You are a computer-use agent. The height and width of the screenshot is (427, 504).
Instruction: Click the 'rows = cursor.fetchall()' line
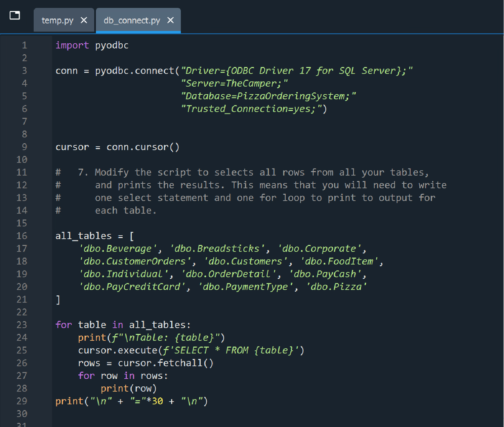(146, 363)
